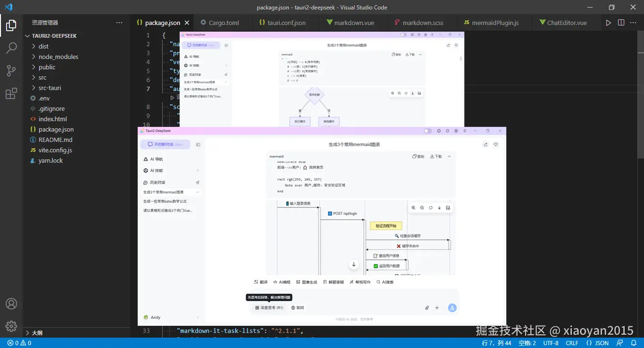Viewport: 644px width, 348px height.
Task: Click the zoom-in icon on the sequence diagram
Action: [413, 207]
